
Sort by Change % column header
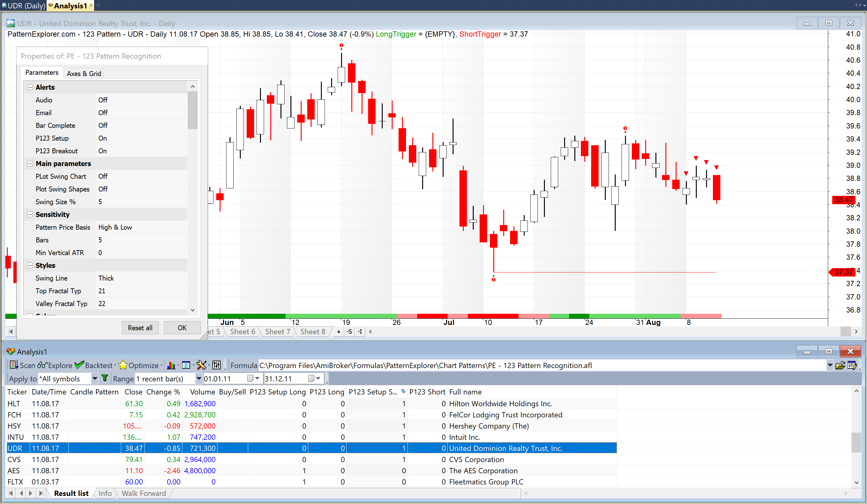coord(163,392)
